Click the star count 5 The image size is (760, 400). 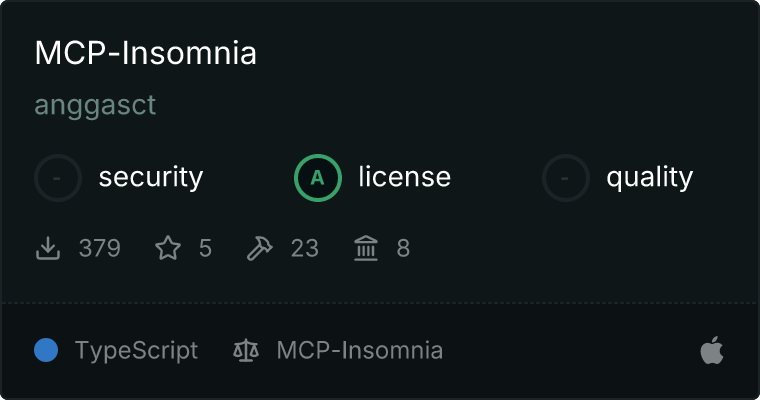tap(205, 248)
